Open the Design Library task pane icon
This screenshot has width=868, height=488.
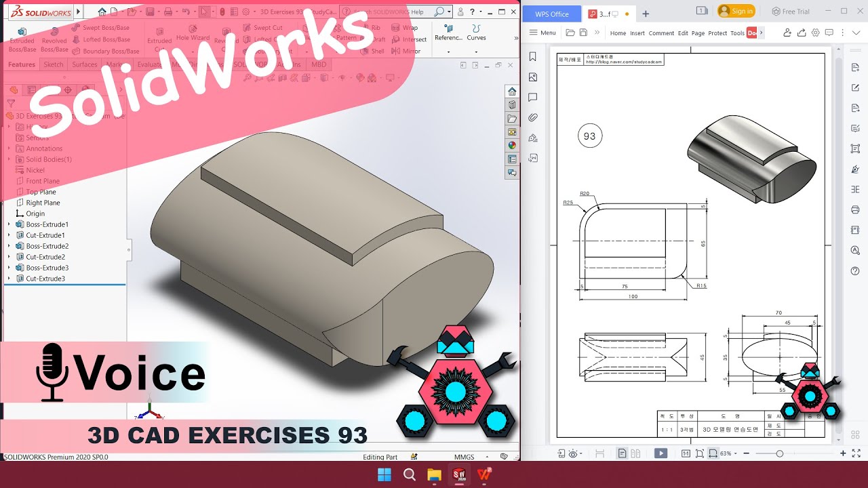512,105
